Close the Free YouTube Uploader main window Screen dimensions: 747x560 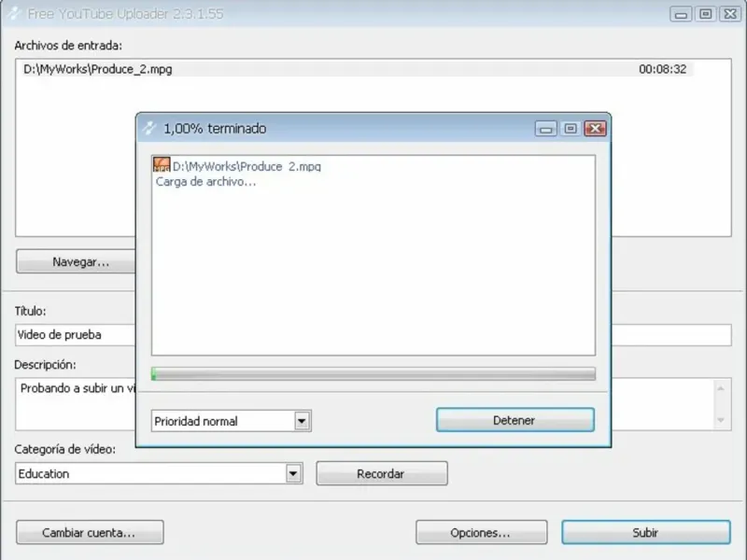coord(730,14)
